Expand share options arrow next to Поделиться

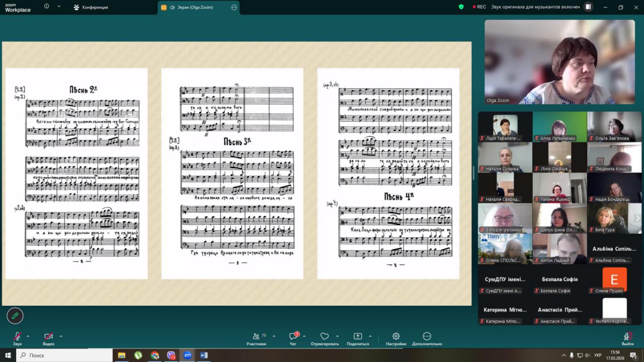370,336
